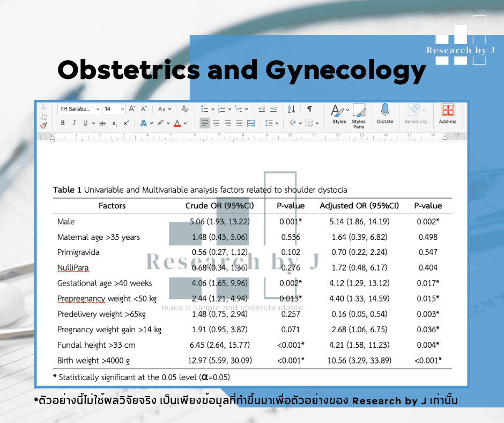Open Add-ins from the ribbon
504x423 pixels.
[x=448, y=114]
